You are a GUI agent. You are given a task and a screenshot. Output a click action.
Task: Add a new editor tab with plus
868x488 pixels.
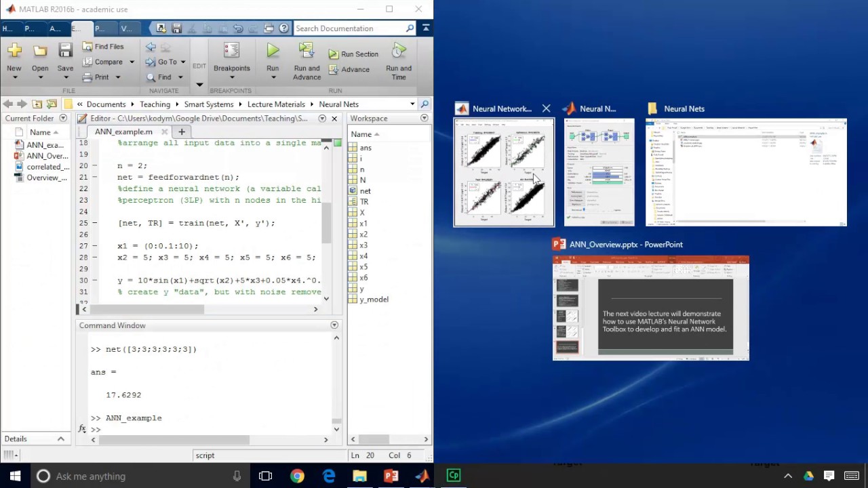tap(181, 131)
